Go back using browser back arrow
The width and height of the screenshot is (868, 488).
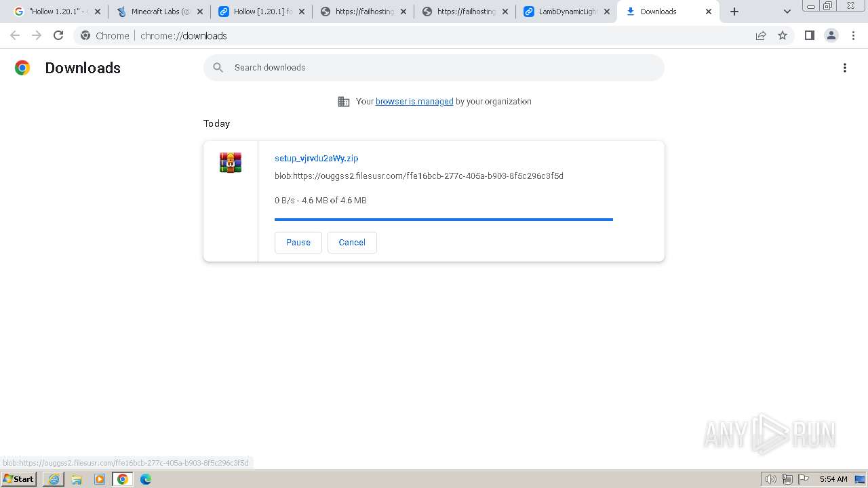(15, 35)
